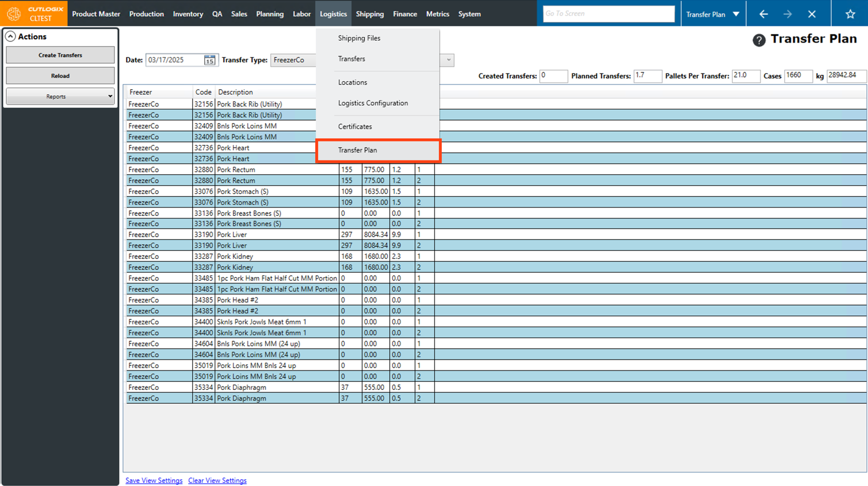Click the Transfer Plan help question icon
Screen dimensions: 868x486
(x=759, y=40)
